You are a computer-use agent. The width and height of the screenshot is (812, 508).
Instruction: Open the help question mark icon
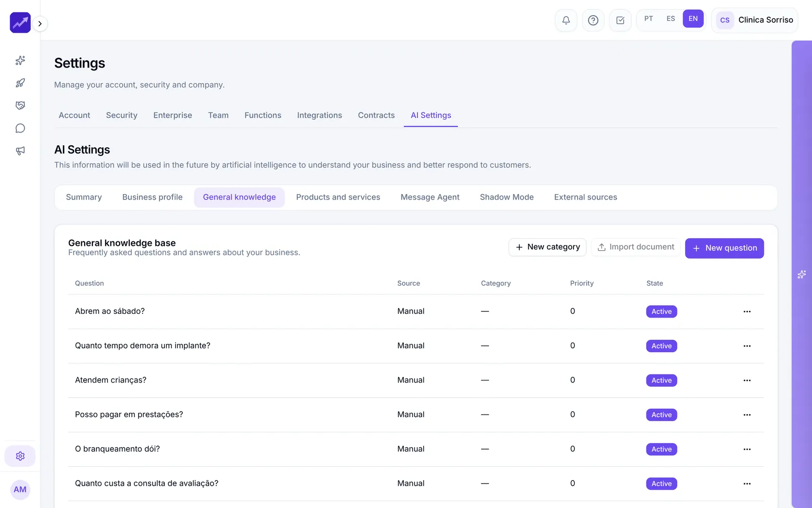tap(593, 20)
